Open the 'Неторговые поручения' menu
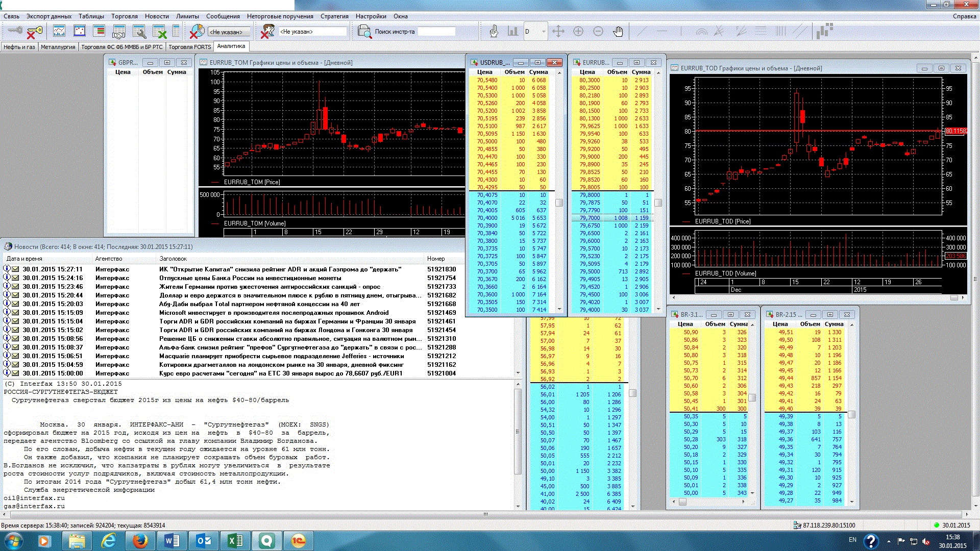This screenshot has width=980, height=551. tap(280, 16)
